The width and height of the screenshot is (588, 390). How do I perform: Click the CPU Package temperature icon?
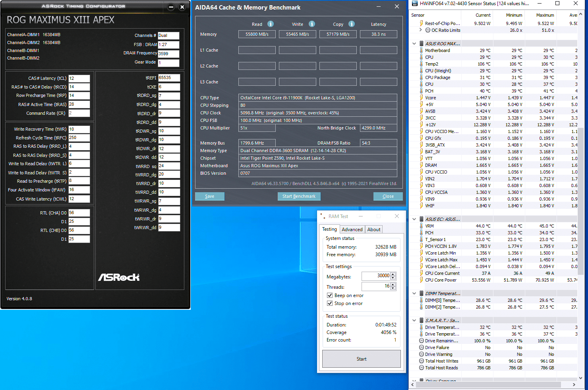[x=421, y=77]
